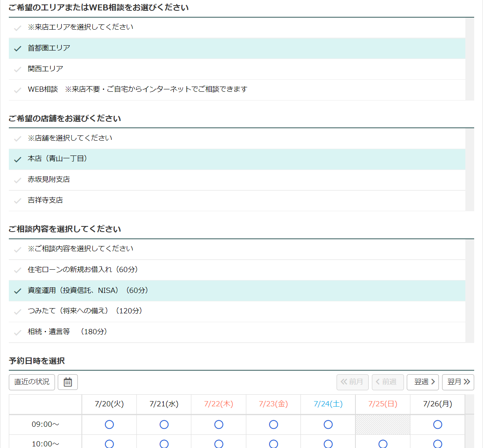The width and height of the screenshot is (483, 448).
Task: Click scrollbar beside consultation content list
Action: pos(469,291)
